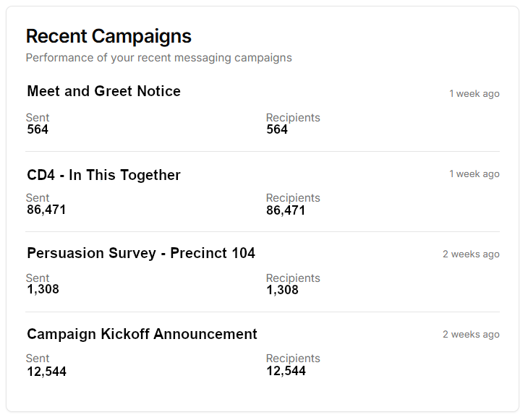Select the Recipients value 12,544
The image size is (528, 420).
[286, 371]
